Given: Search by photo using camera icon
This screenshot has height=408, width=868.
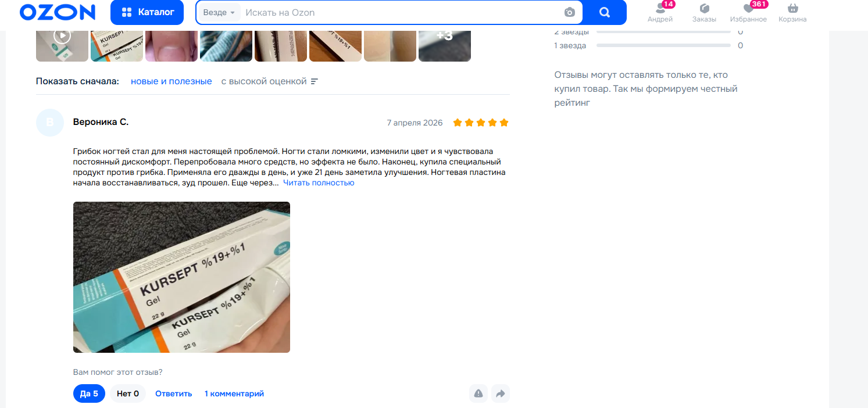Looking at the screenshot, I should click(x=570, y=12).
